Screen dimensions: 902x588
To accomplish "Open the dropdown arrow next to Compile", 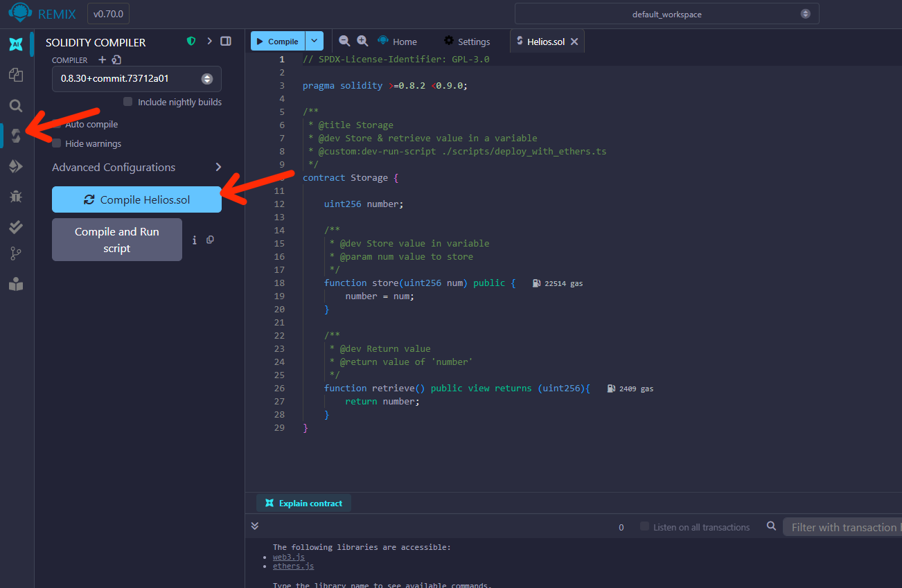I will pos(315,42).
